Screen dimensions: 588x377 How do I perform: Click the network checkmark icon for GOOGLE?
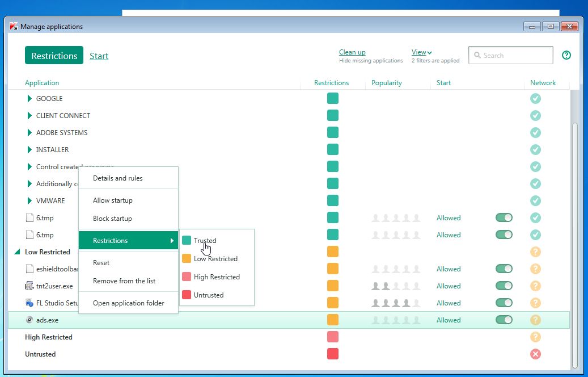coord(535,98)
